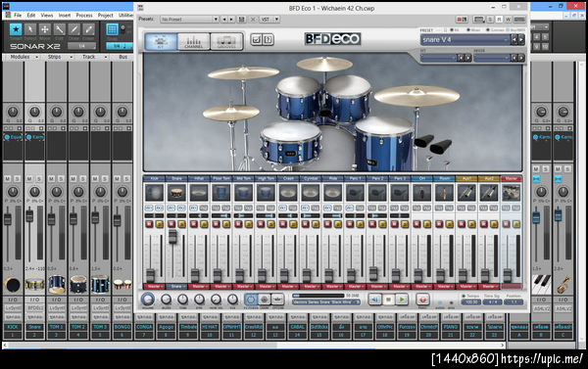Open the File menu in SONAR

pos(18,16)
